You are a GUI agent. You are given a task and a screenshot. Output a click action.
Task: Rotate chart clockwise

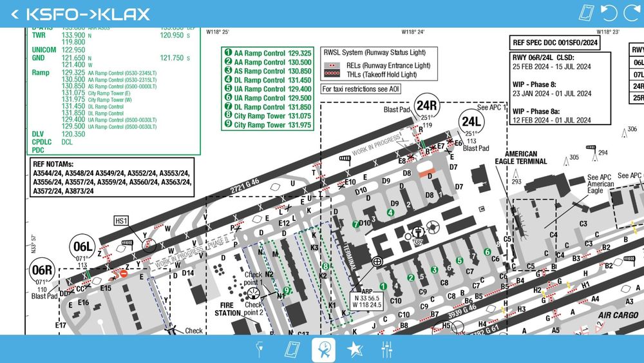(x=633, y=13)
